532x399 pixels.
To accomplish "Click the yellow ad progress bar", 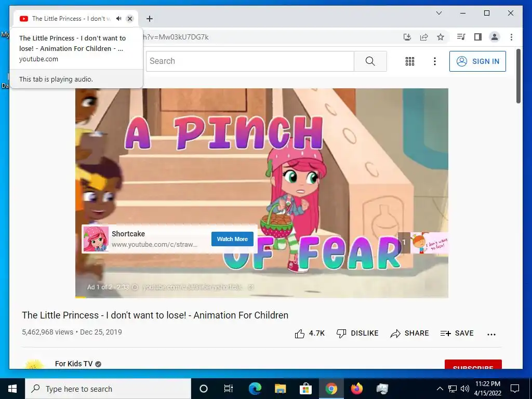I will point(81,297).
